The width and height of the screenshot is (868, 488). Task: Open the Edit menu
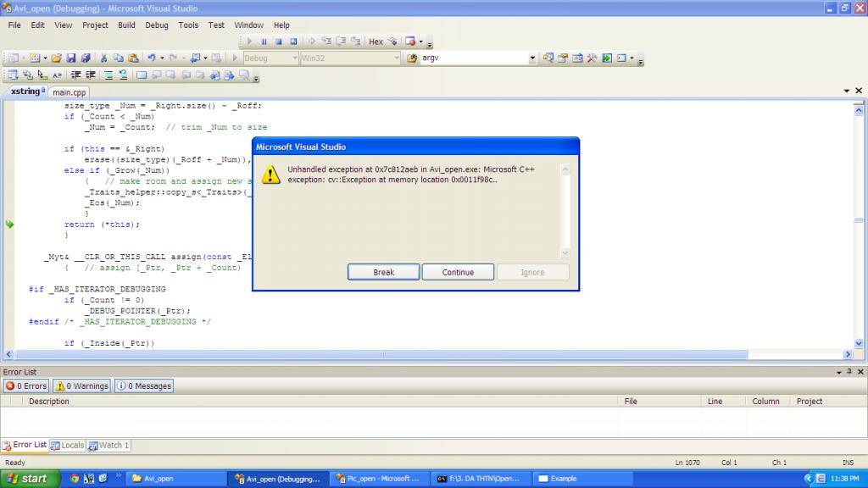(x=37, y=25)
